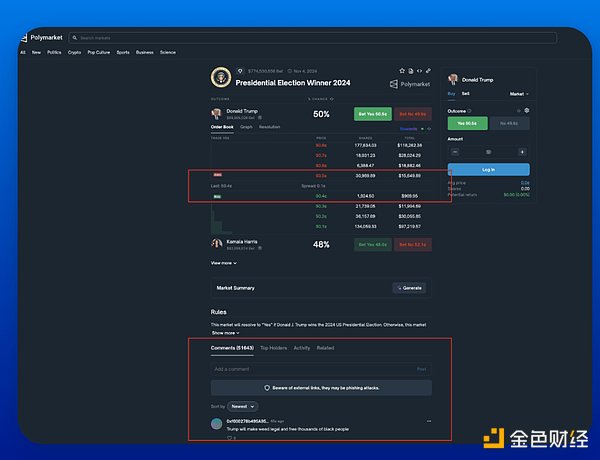Switch to the Top Holders tab
Viewport: 600px width, 460px height.
click(x=273, y=348)
